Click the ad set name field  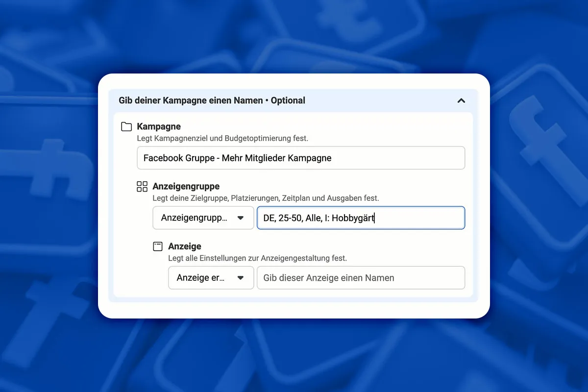point(361,218)
